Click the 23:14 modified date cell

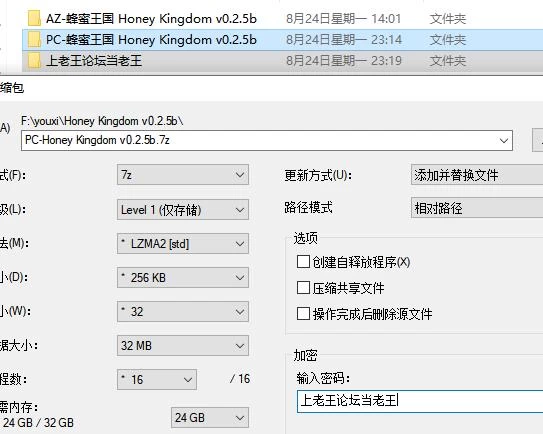(344, 39)
